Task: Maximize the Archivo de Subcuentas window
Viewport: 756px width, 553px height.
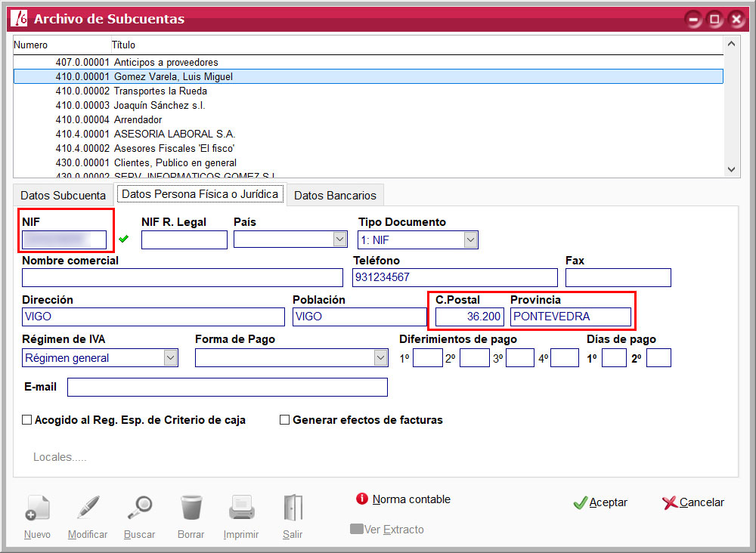Action: click(x=714, y=20)
